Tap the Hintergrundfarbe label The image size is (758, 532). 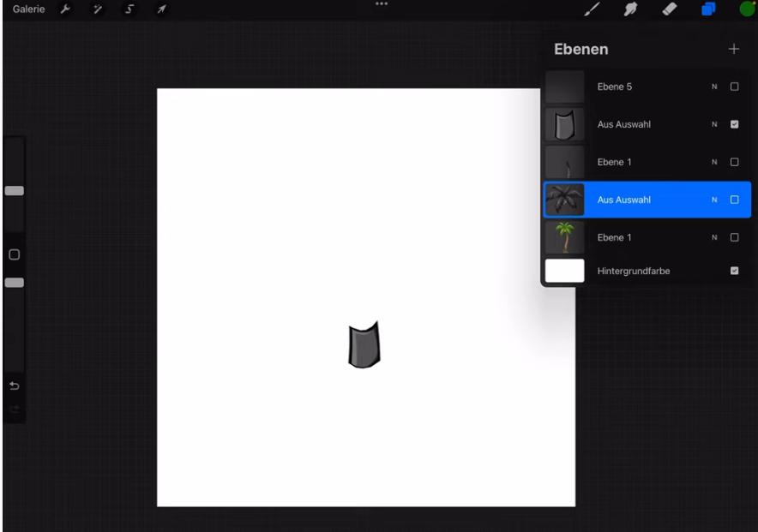tap(634, 271)
